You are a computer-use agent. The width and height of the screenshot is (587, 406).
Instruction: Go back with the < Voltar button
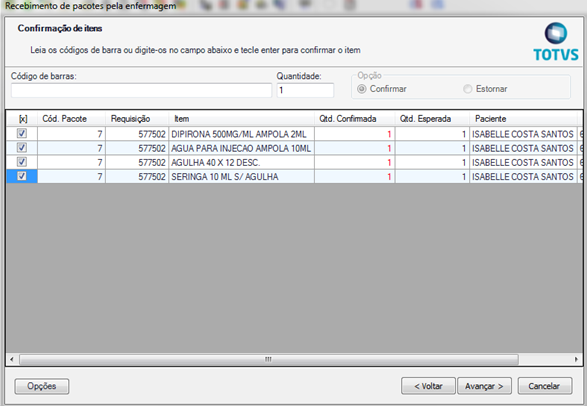point(428,386)
